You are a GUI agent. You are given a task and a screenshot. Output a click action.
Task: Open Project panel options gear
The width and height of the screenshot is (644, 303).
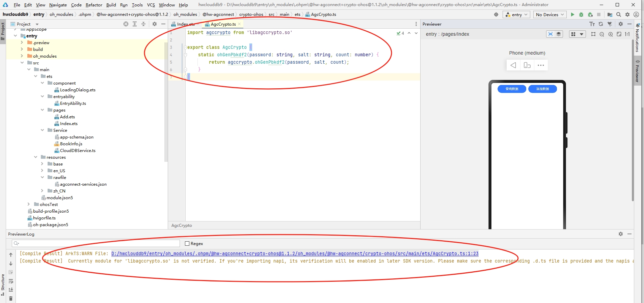click(x=155, y=24)
